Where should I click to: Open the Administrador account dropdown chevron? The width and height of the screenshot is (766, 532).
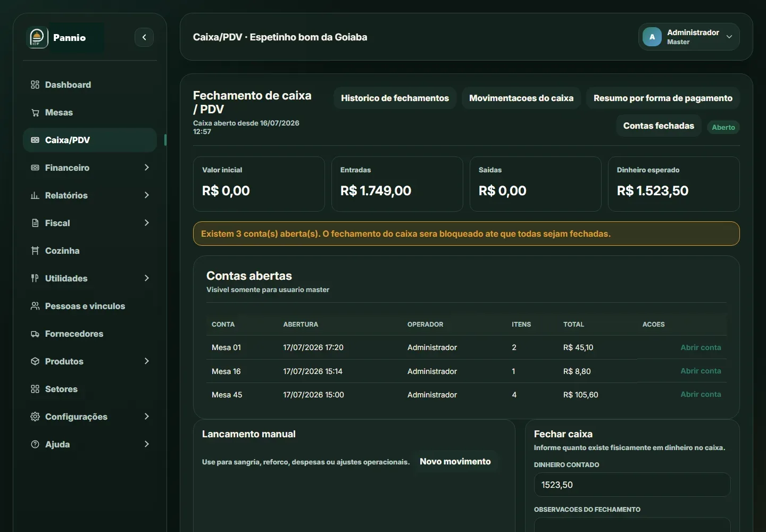tap(729, 37)
